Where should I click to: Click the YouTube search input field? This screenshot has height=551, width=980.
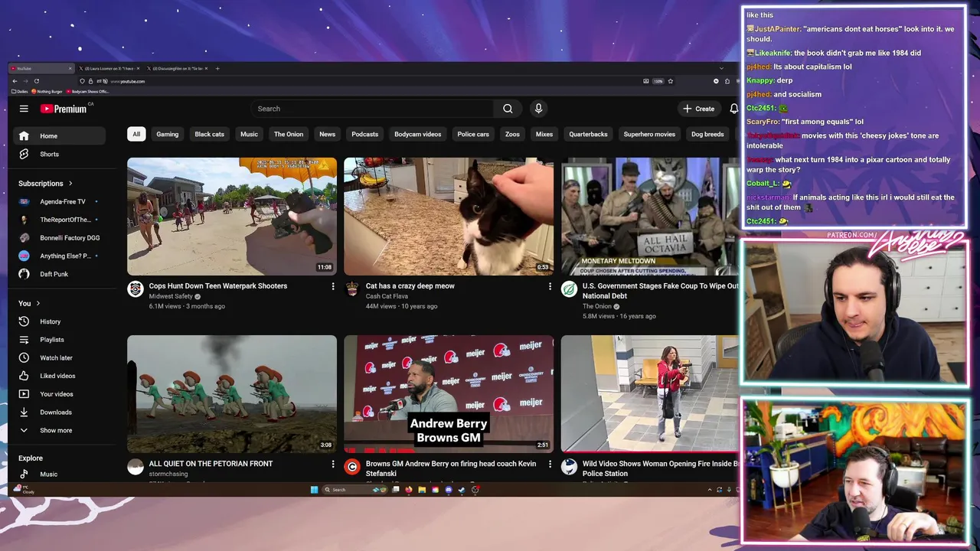pos(372,109)
